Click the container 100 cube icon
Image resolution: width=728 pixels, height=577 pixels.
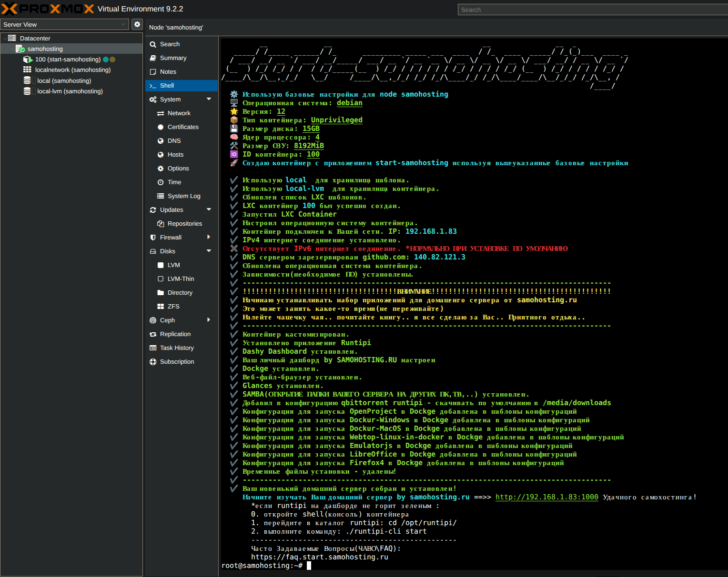point(28,60)
